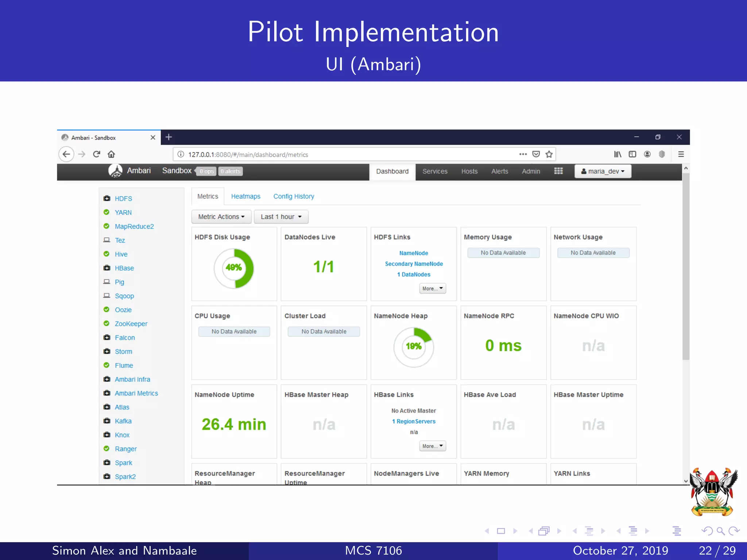
Task: Open the NameNode link
Action: point(414,253)
